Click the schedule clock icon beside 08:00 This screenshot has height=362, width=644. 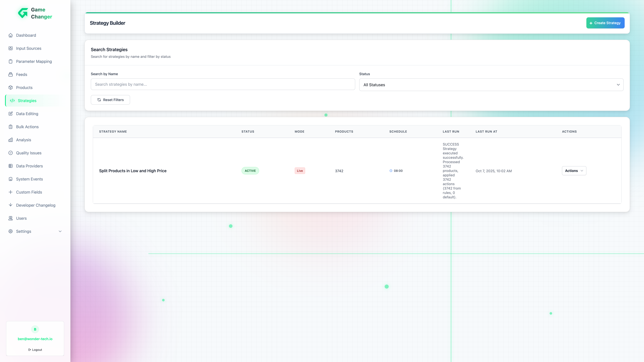point(391,171)
